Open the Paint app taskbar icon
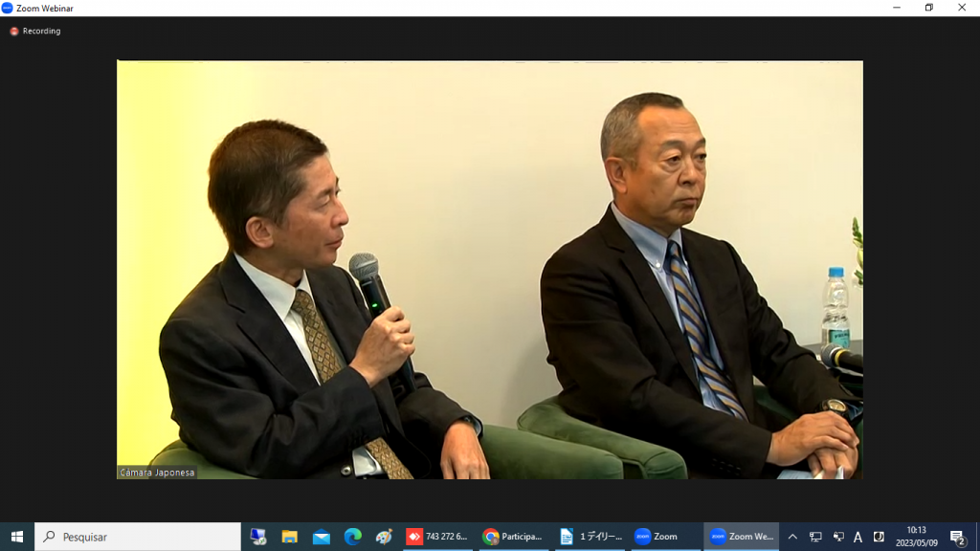The width and height of the screenshot is (980, 551). [x=384, y=537]
